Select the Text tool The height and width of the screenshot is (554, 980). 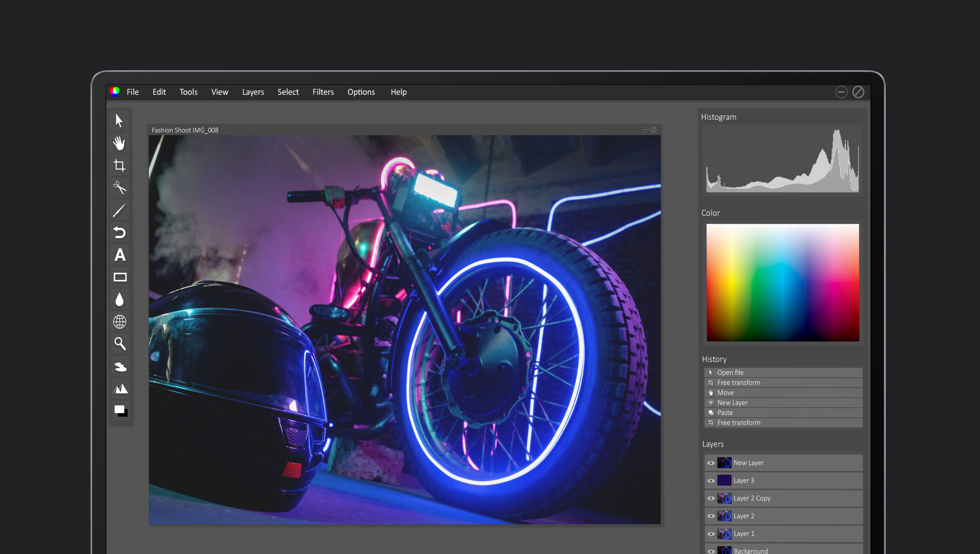click(x=120, y=255)
